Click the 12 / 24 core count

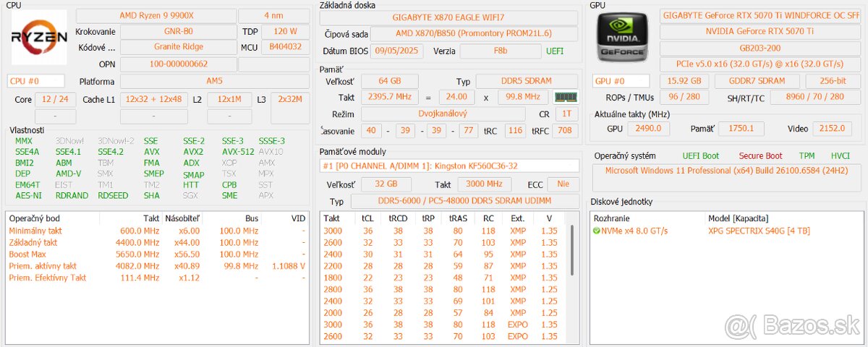55,99
